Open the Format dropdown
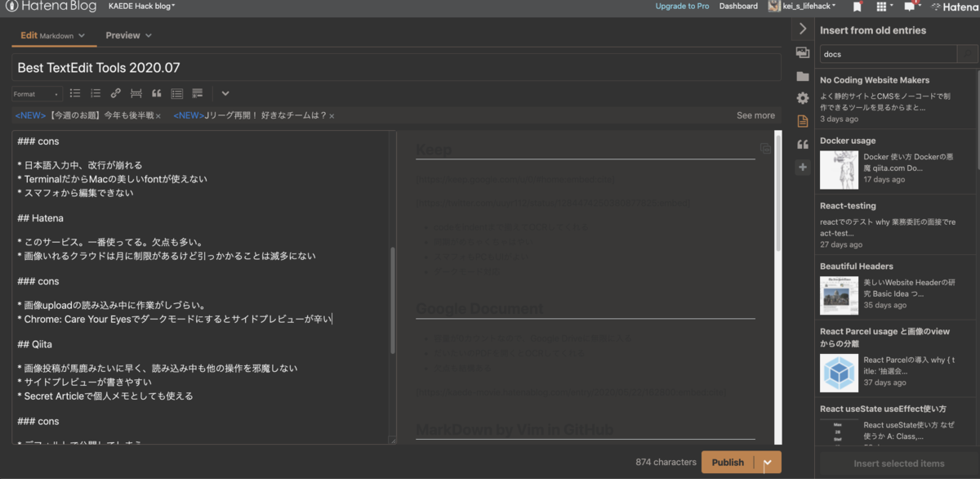 [x=38, y=94]
